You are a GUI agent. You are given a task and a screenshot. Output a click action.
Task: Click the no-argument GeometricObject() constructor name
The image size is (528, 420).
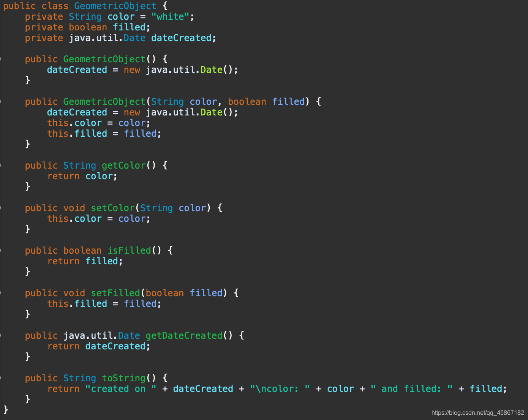(x=104, y=59)
